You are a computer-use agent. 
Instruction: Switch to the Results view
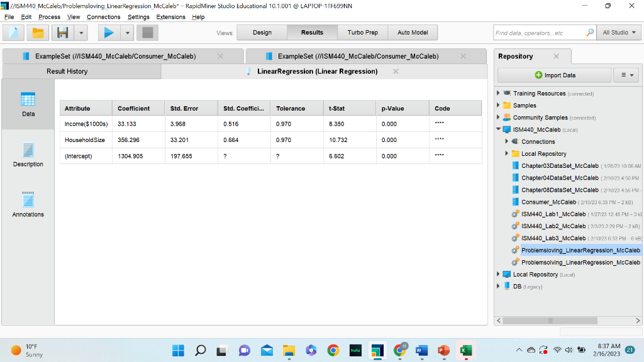click(x=312, y=33)
